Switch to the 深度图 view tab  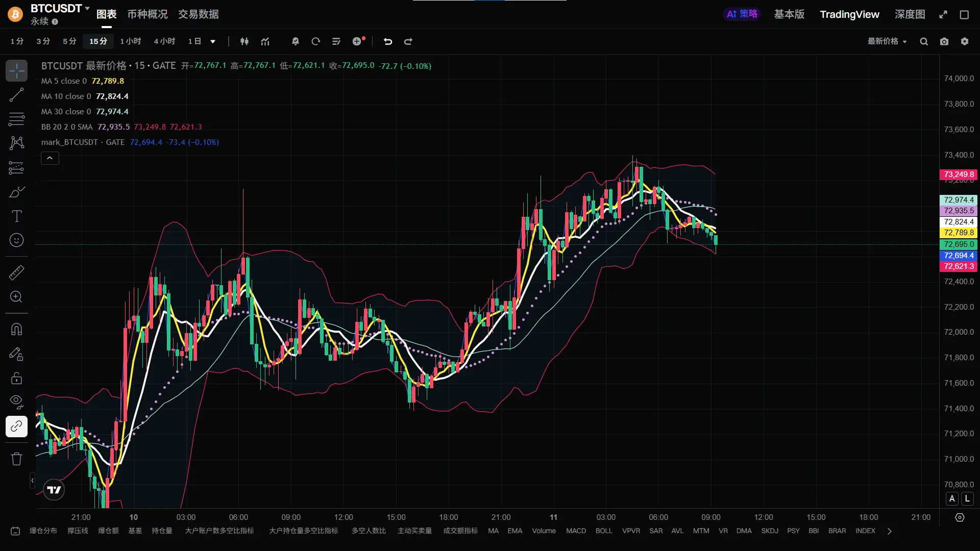point(910,14)
